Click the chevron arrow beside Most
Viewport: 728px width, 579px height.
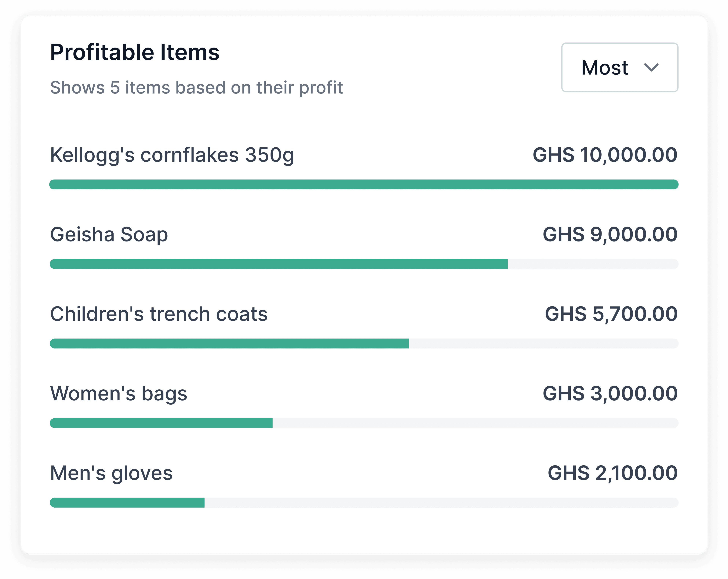pos(651,67)
